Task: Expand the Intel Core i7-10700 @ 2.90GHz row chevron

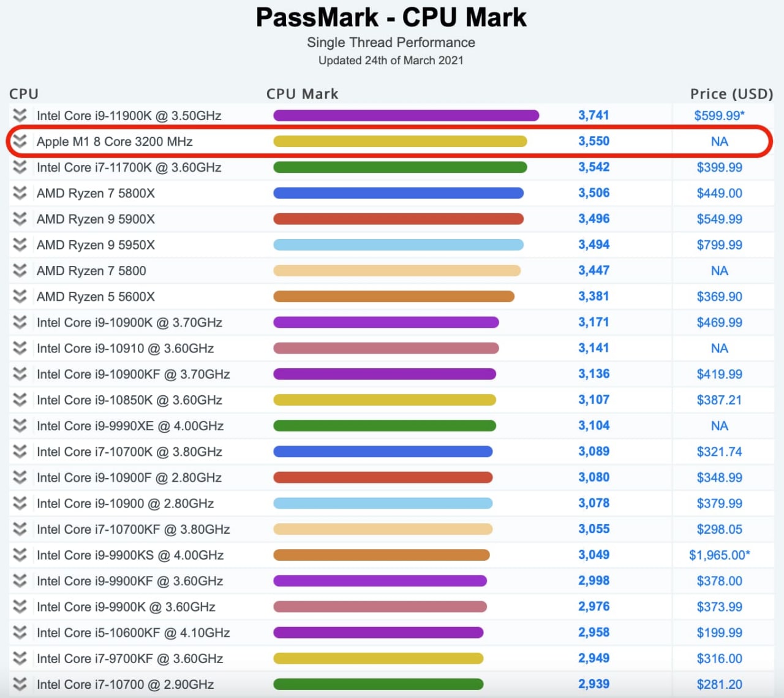Action: [20, 684]
